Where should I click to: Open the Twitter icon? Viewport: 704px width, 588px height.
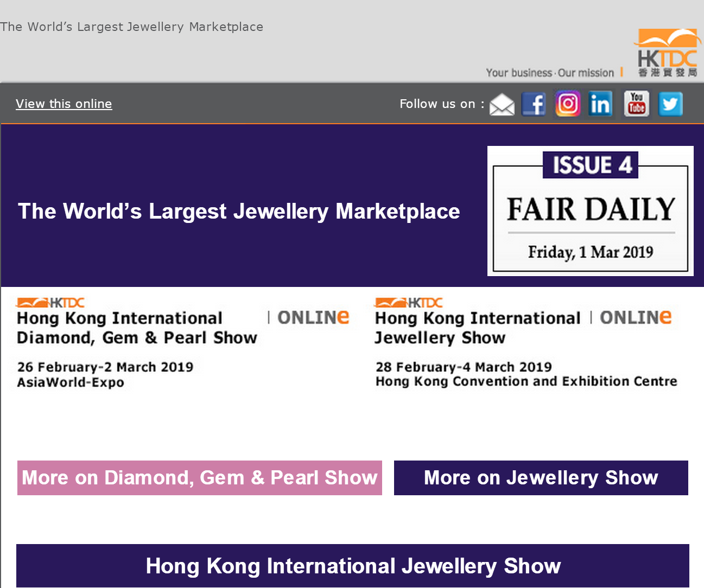(670, 104)
